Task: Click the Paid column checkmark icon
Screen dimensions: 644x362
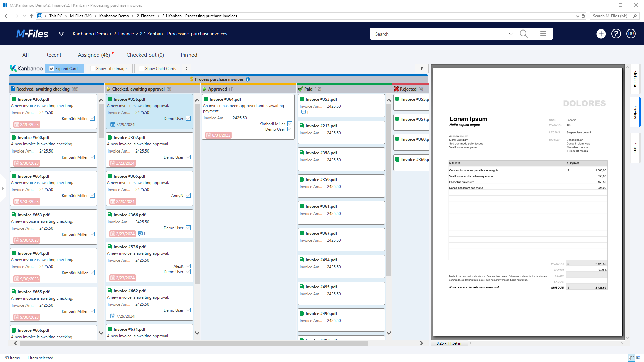Action: point(301,89)
